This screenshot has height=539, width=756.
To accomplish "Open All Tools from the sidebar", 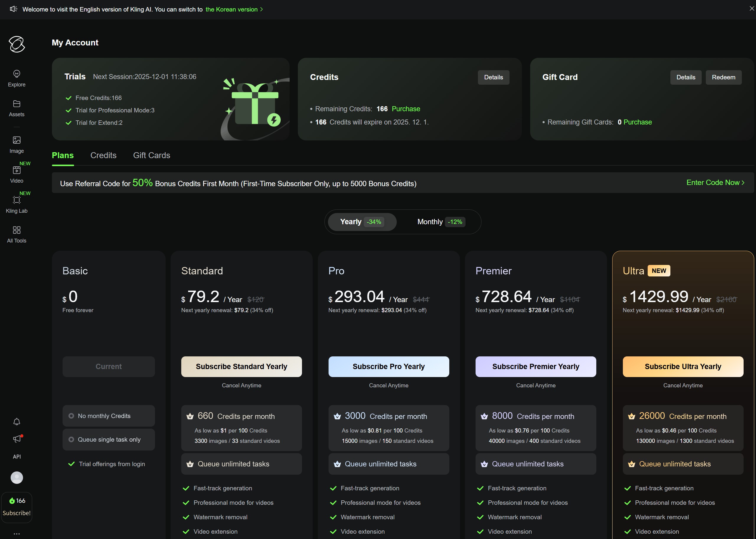I will (16, 234).
